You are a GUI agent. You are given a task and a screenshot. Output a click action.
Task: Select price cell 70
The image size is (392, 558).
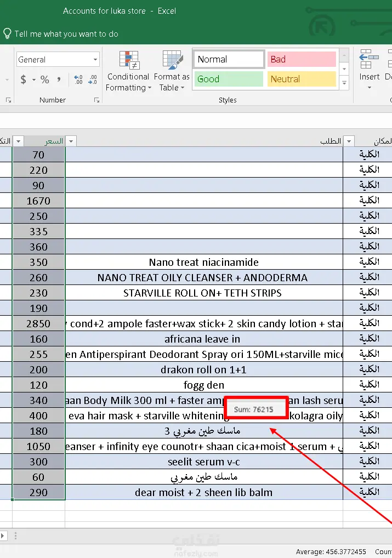click(39, 155)
